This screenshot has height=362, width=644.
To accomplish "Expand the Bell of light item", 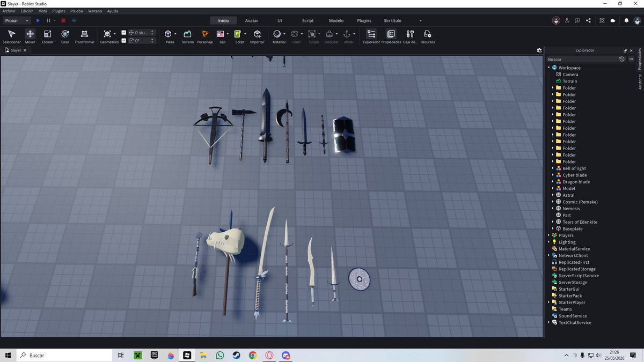I will click(x=553, y=168).
